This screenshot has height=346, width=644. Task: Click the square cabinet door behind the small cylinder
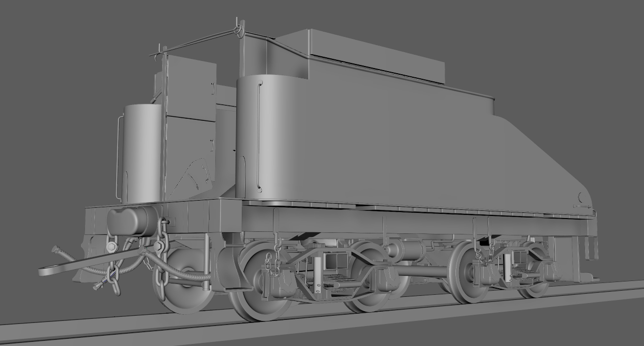[191, 88]
